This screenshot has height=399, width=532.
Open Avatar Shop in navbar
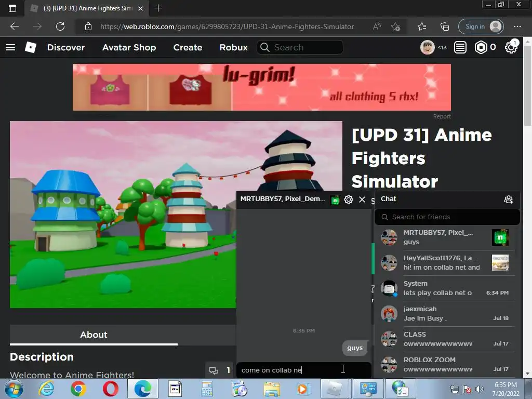129,47
